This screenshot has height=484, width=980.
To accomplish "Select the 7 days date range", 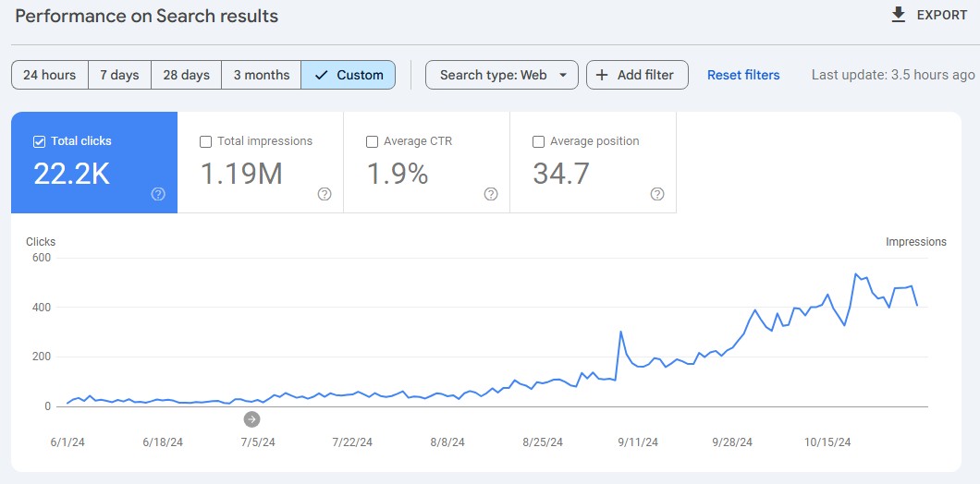I will tap(119, 75).
